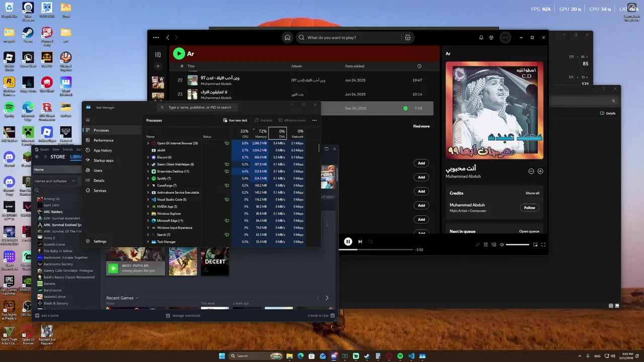
Task: Play the Ar playlist with green button
Action: tap(179, 53)
